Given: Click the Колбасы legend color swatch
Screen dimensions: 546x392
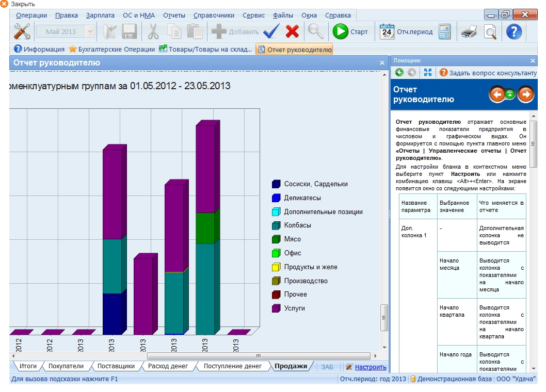Looking at the screenshot, I should click(x=276, y=225).
